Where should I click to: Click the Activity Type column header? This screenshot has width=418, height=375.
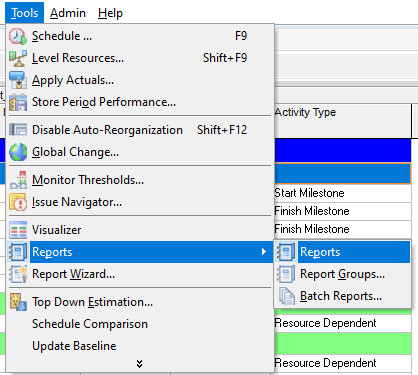coord(343,121)
